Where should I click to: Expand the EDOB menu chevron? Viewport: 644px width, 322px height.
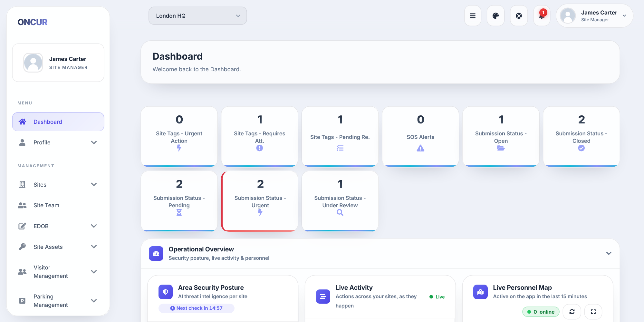94,226
